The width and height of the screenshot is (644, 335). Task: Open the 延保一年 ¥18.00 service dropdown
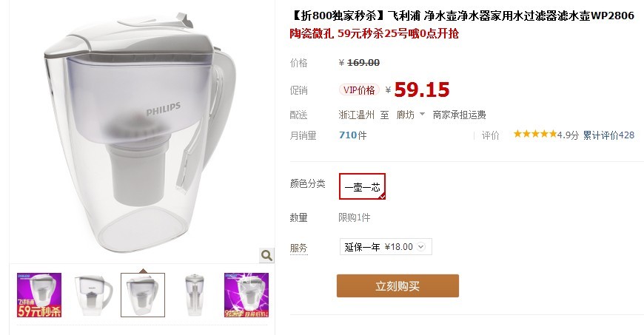click(x=386, y=247)
